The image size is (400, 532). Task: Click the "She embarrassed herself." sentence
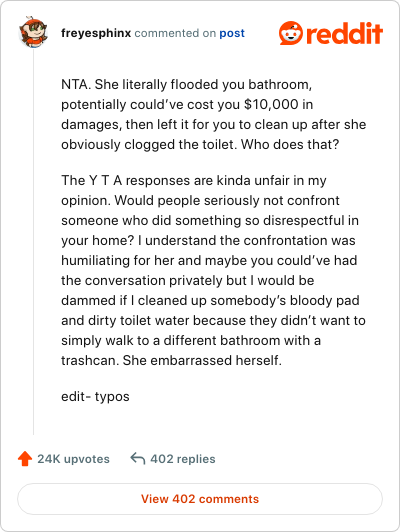tap(202, 360)
